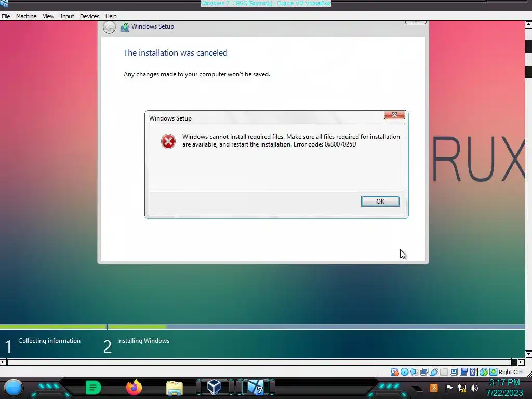This screenshot has height=399, width=532.
Task: Click the audio status icon in VirtualBox
Action: 414,372
